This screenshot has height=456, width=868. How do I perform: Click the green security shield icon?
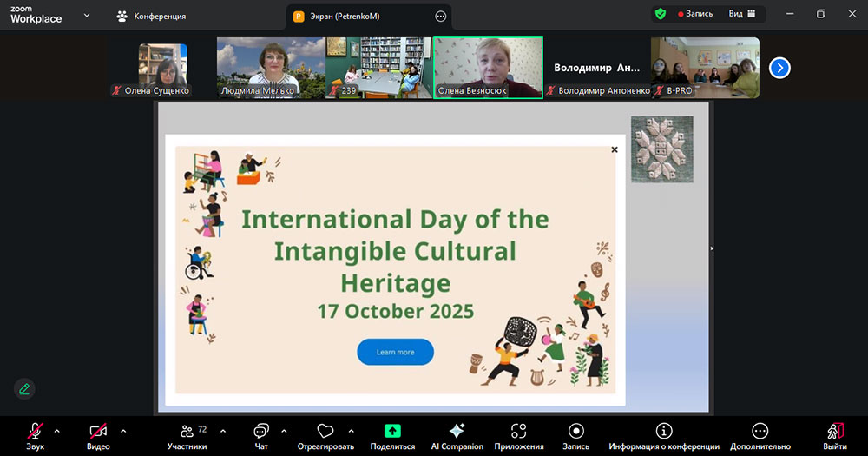(x=661, y=14)
